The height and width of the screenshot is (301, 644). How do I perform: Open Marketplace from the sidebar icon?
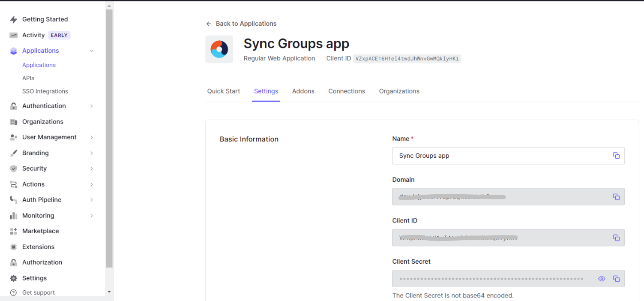point(14,231)
